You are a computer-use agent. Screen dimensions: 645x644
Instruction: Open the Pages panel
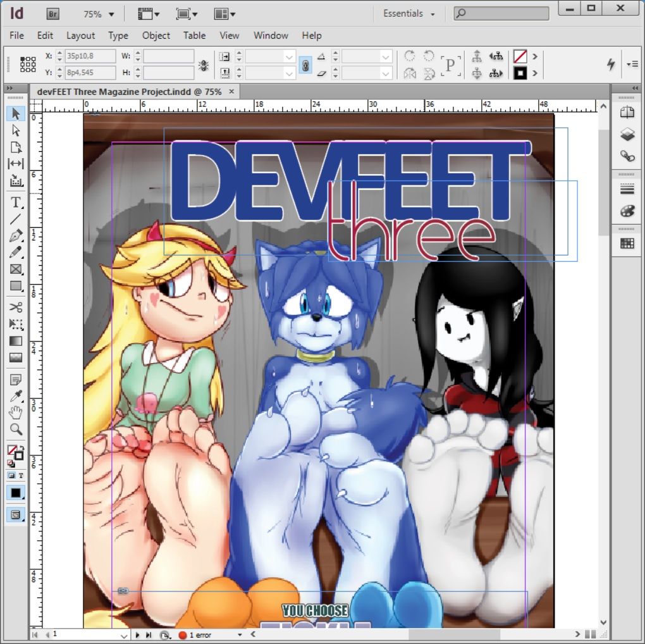(627, 113)
